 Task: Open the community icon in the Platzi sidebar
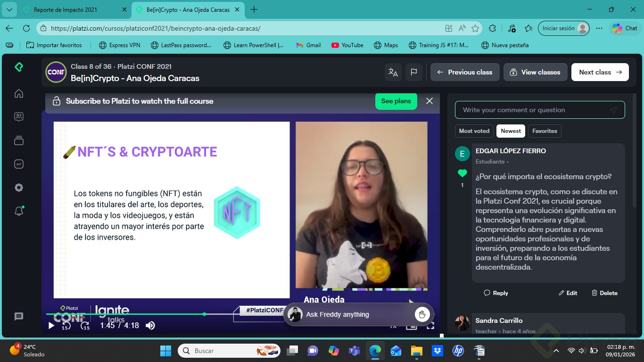click(19, 116)
